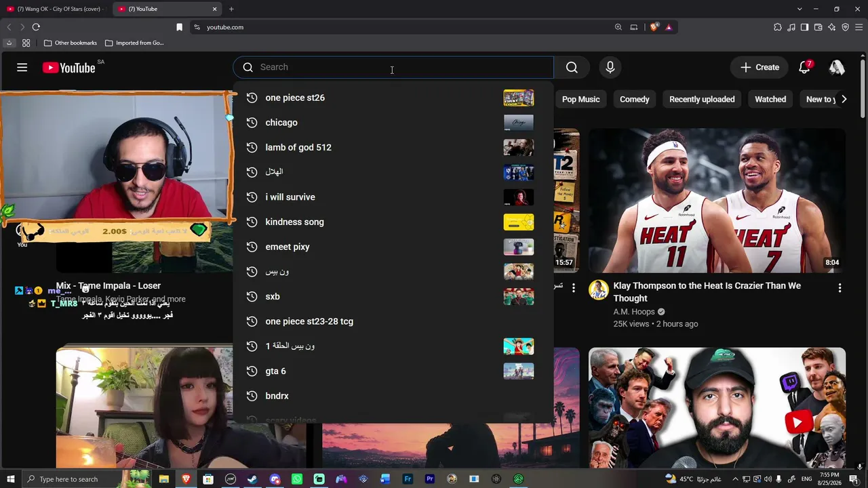
Task: Open the apps grid in the bookmarks bar
Action: coord(26,43)
